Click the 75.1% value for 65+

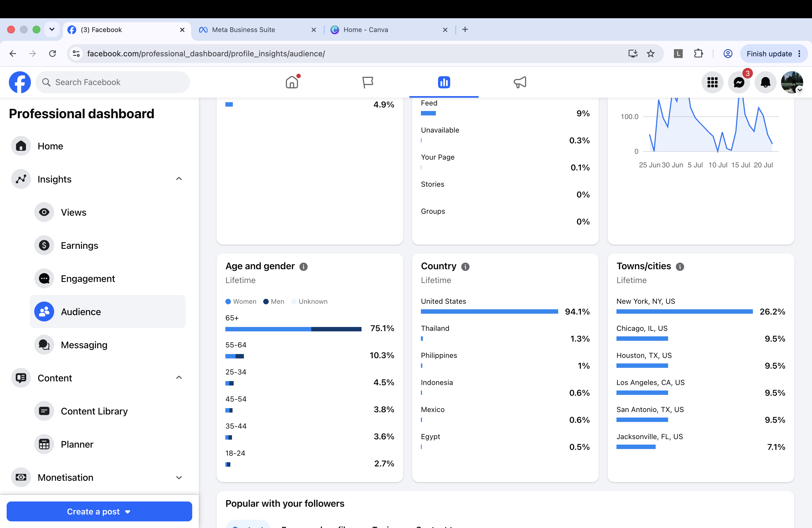coord(382,328)
